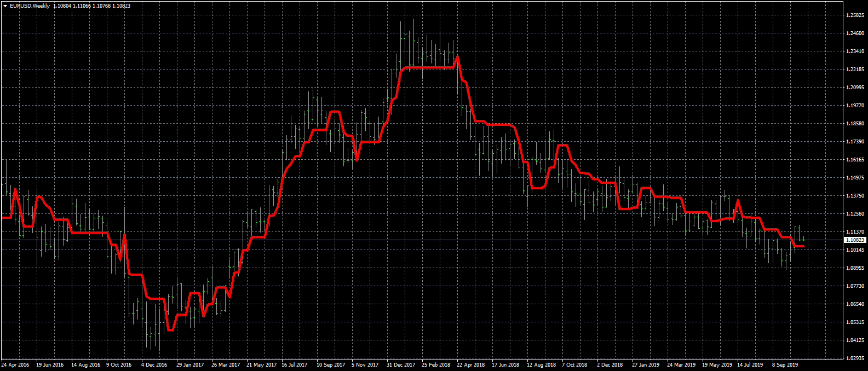Select the current price label 1.10823
868x371 pixels.
[855, 240]
